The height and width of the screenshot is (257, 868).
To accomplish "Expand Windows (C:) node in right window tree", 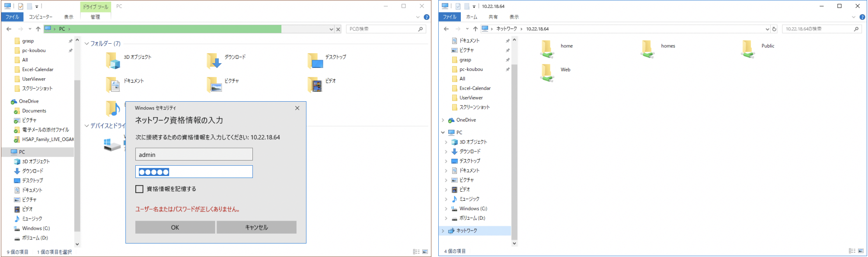I will coord(446,209).
